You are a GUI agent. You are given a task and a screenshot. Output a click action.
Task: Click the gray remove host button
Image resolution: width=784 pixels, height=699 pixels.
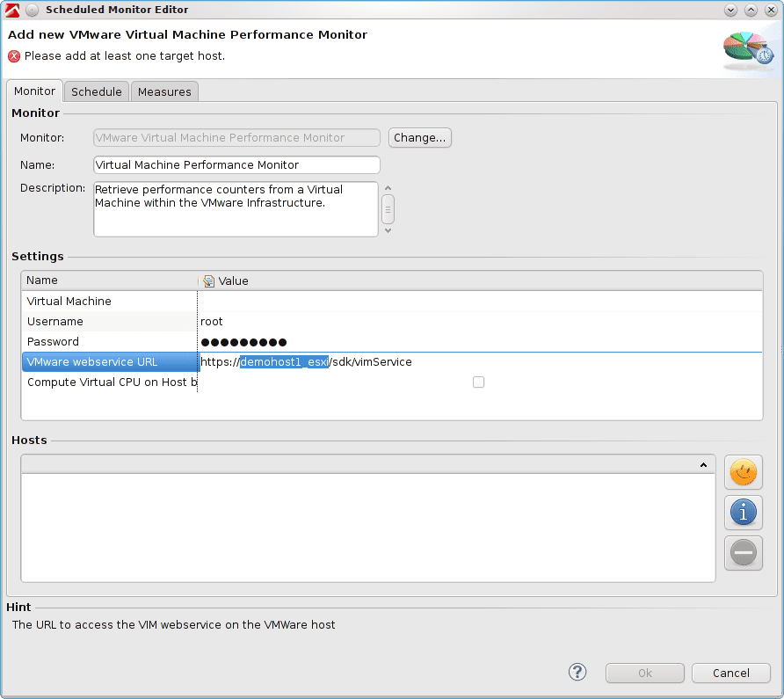[x=743, y=553]
